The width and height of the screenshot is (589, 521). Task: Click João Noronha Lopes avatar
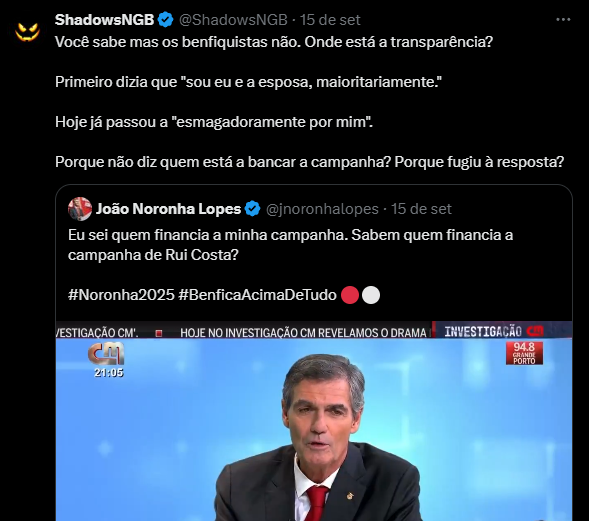coord(80,208)
